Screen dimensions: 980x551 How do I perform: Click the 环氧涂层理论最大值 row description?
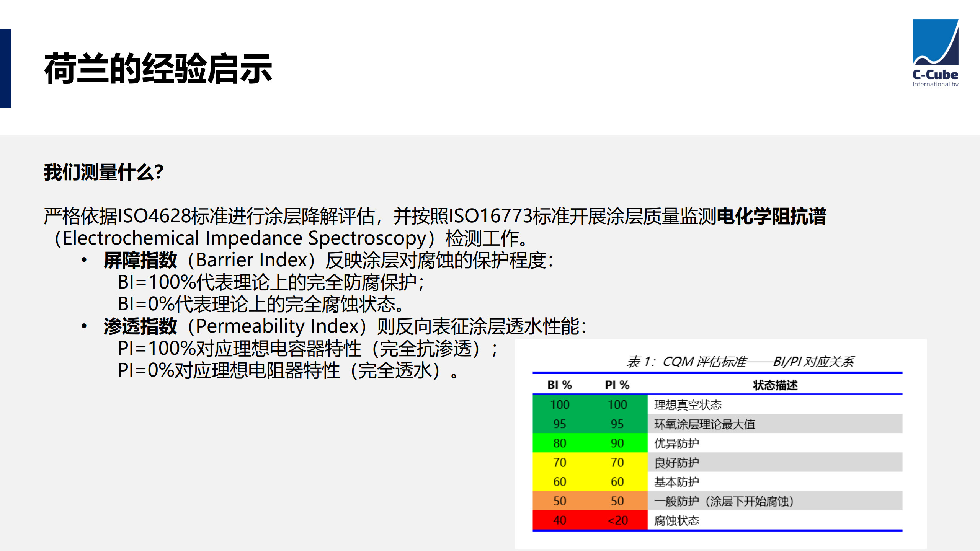click(704, 424)
